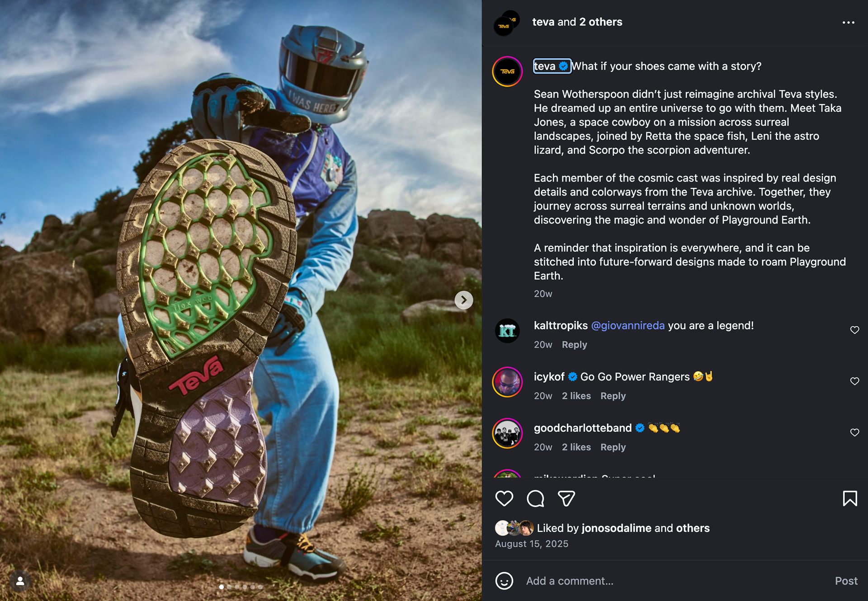Like goodcharlotteband comment heart
Viewport: 868px width, 601px height.
[x=854, y=432]
